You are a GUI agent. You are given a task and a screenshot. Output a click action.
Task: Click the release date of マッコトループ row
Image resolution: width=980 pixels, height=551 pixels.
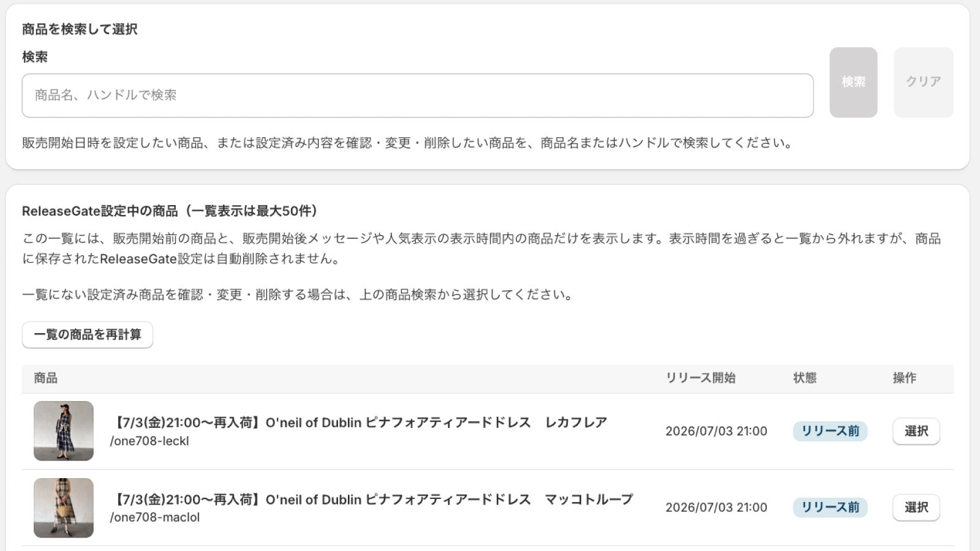click(716, 508)
